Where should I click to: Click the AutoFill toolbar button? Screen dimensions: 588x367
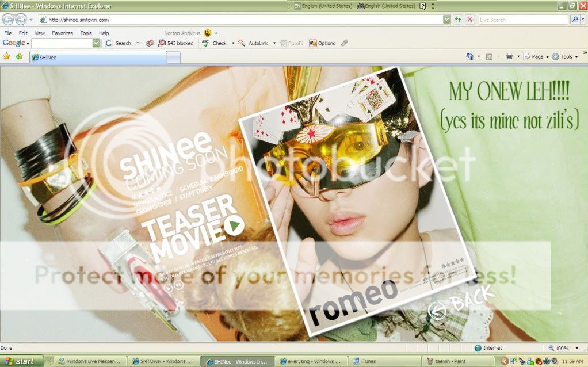292,44
